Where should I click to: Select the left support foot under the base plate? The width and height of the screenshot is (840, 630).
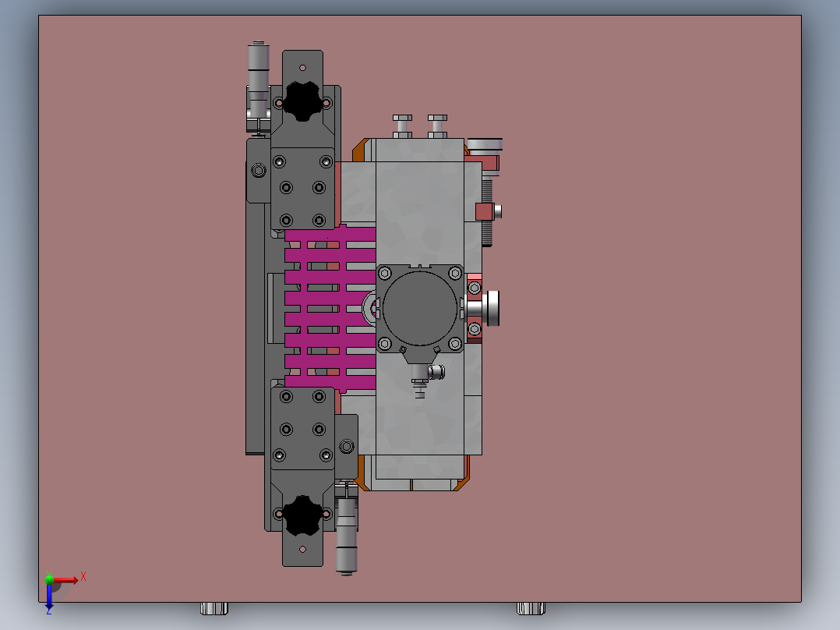(x=214, y=608)
